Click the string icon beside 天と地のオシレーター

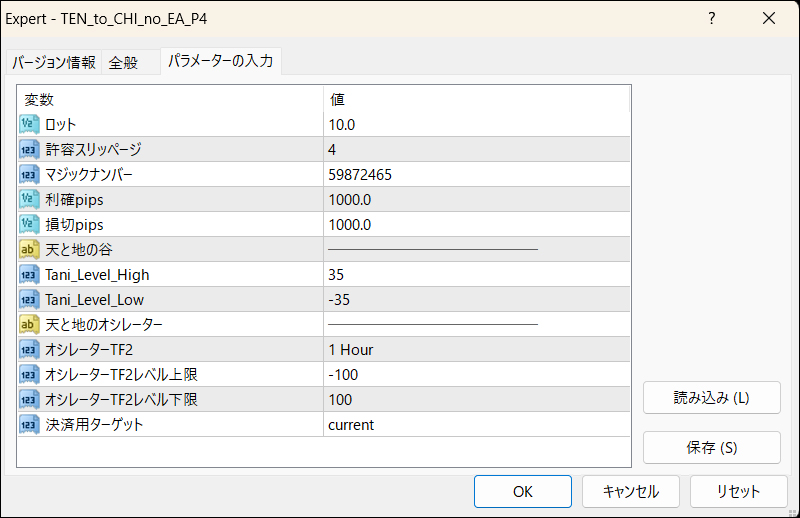click(29, 325)
